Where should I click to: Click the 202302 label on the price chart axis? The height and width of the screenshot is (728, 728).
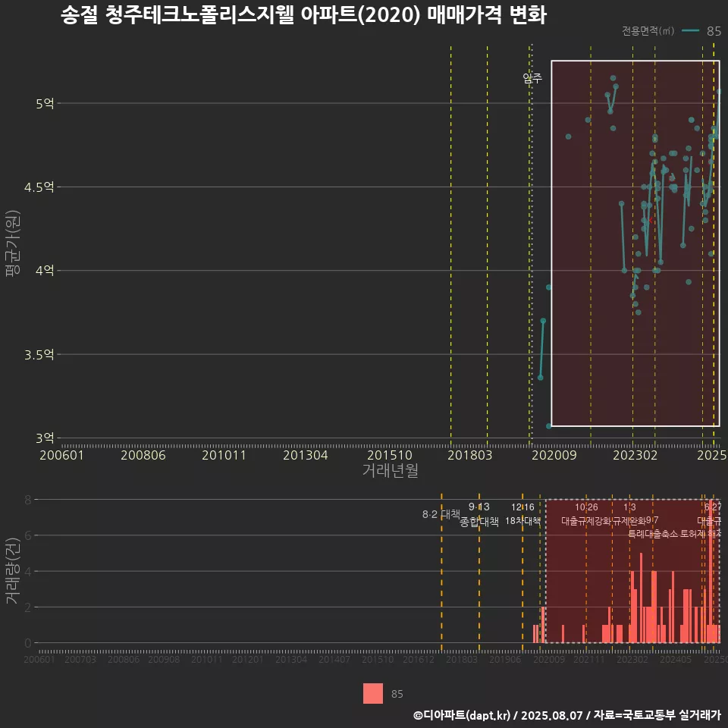point(635,455)
